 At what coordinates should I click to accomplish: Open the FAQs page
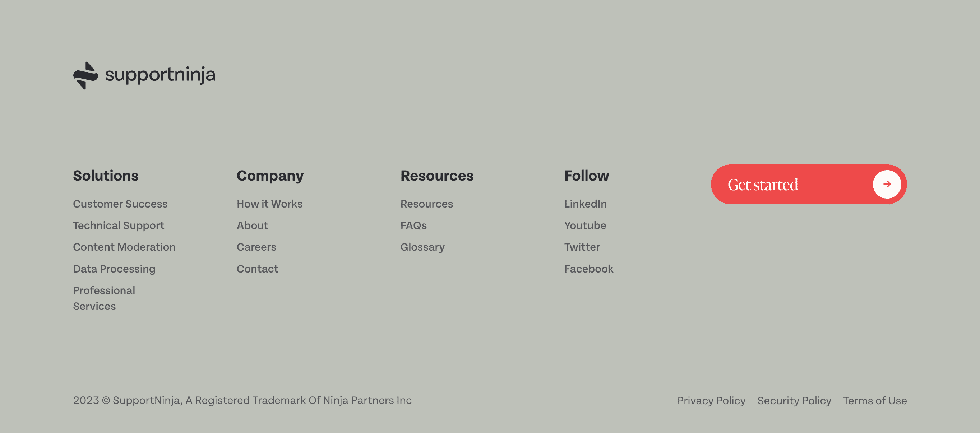(413, 226)
